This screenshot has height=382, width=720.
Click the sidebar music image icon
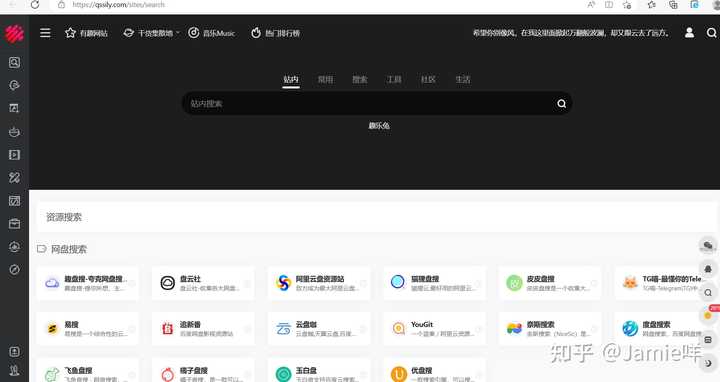coord(14,108)
